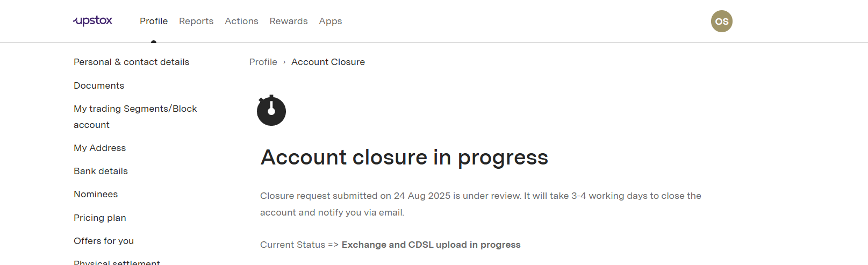
Task: Click the Account Closure breadcrumb
Action: 328,62
